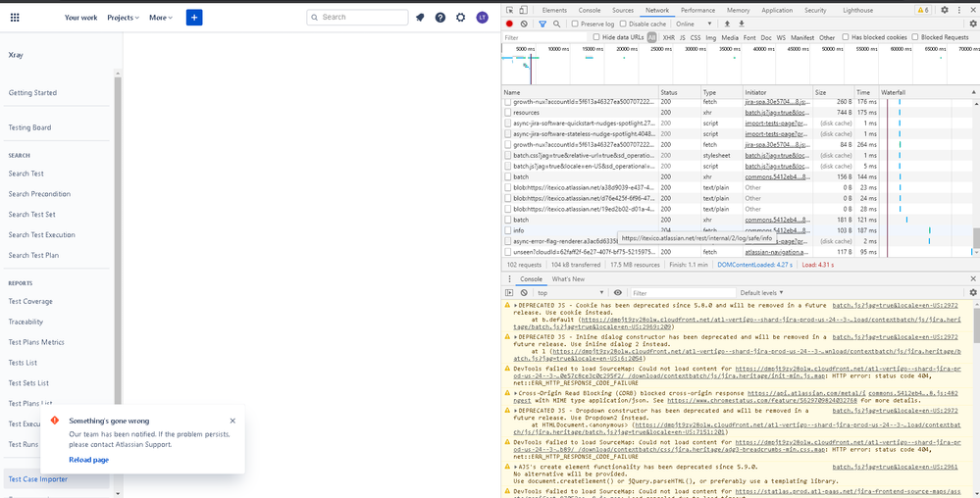Open DevTools main settings gear
Viewport: 980px width, 498px height.
[x=945, y=10]
